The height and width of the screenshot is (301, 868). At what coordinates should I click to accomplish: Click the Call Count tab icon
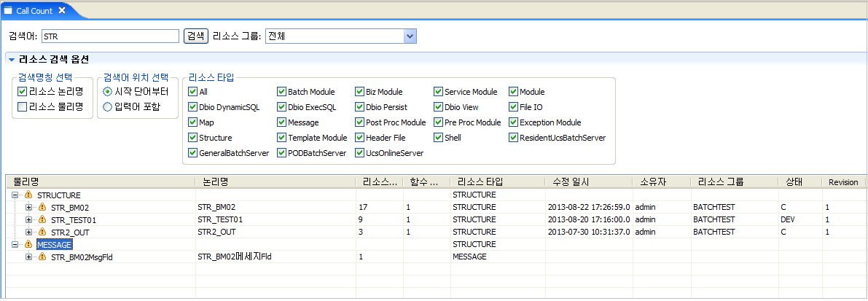tap(9, 10)
